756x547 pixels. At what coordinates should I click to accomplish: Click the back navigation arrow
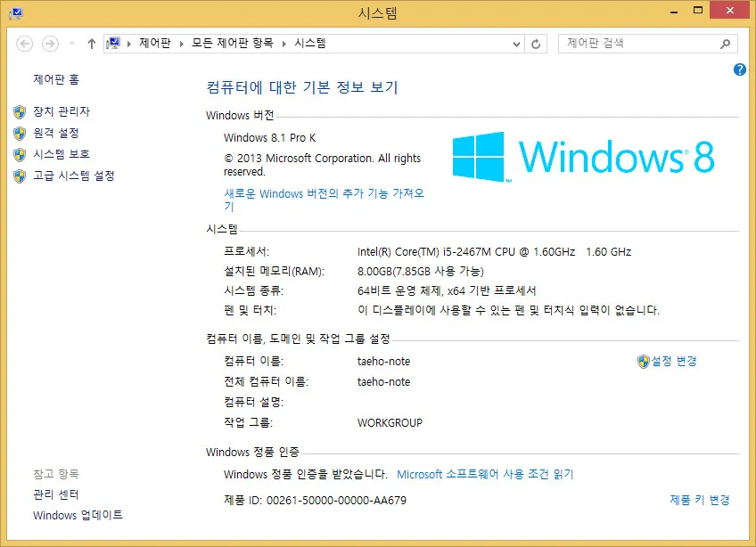coord(24,43)
